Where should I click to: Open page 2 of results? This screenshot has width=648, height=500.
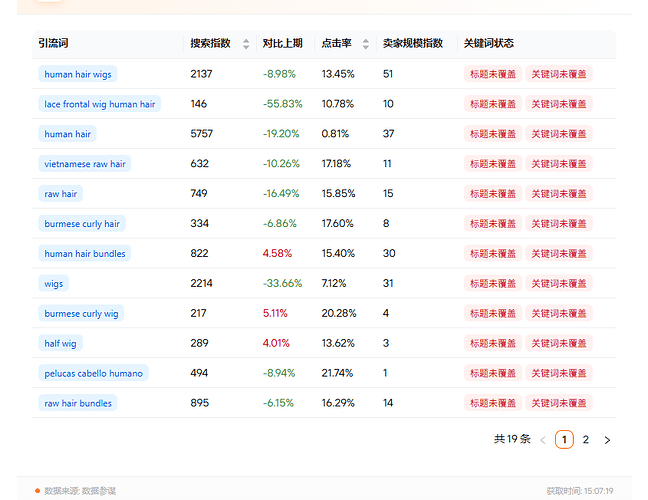click(586, 439)
